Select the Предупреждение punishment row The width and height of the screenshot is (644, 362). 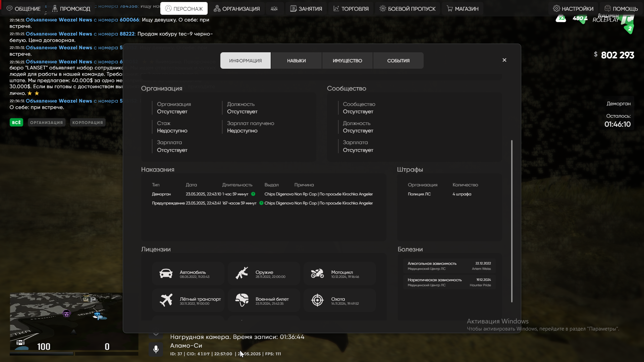point(262,203)
